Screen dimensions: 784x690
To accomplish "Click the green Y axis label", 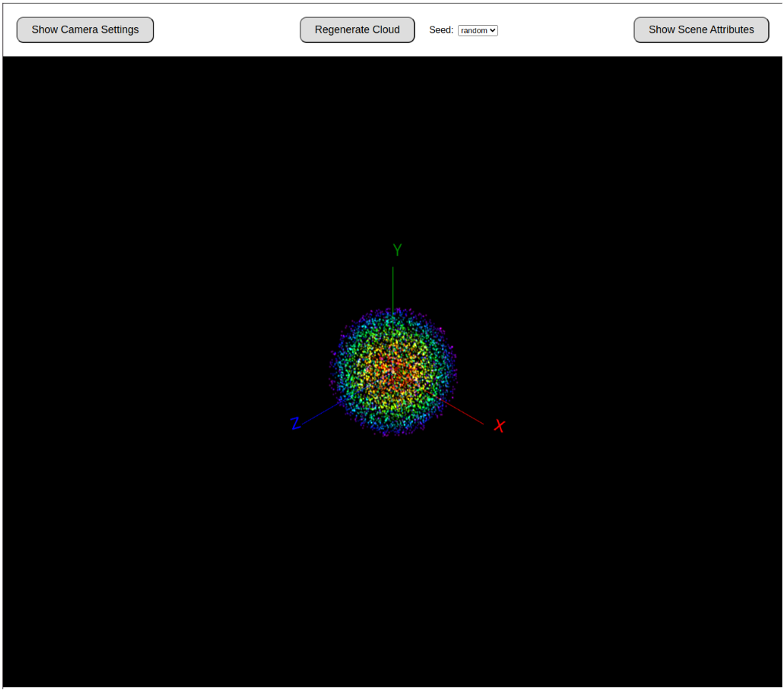I will [x=397, y=250].
